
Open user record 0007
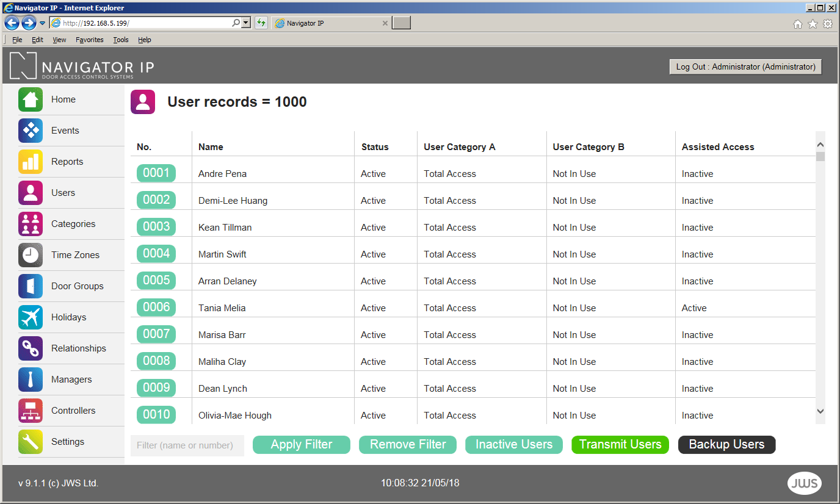tap(156, 334)
